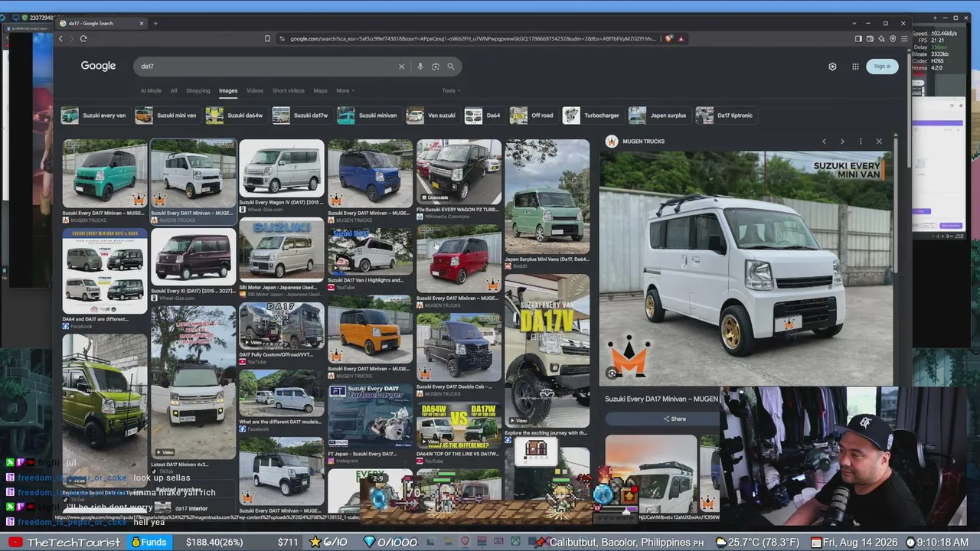Screen dimensions: 980x551
Task: Open the preview panel three-dot menu
Action: point(861,142)
